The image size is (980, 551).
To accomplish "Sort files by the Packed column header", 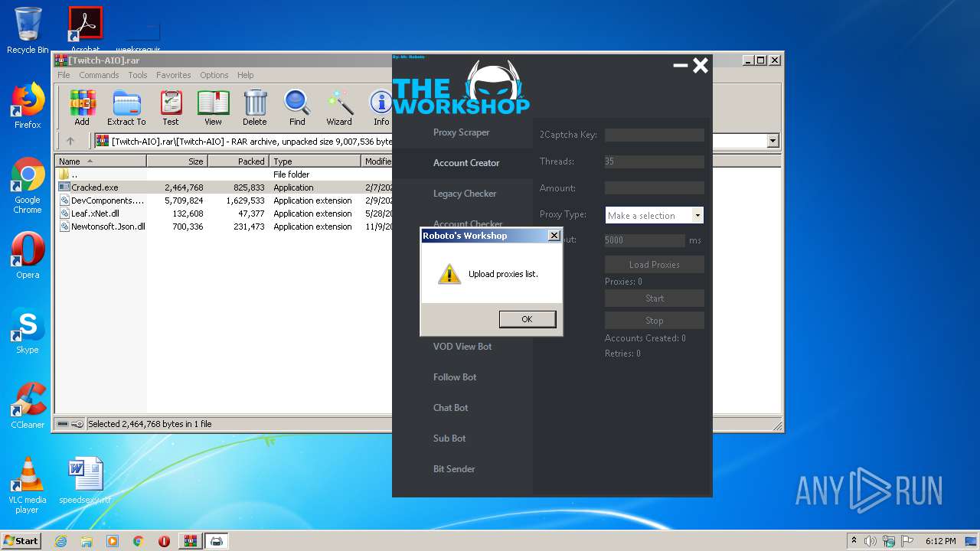I will click(238, 161).
